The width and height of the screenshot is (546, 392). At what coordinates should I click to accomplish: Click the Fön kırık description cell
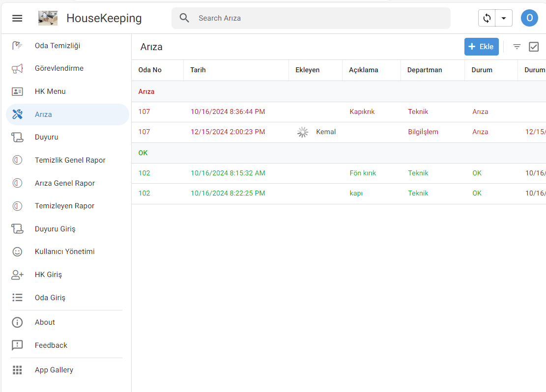[363, 173]
